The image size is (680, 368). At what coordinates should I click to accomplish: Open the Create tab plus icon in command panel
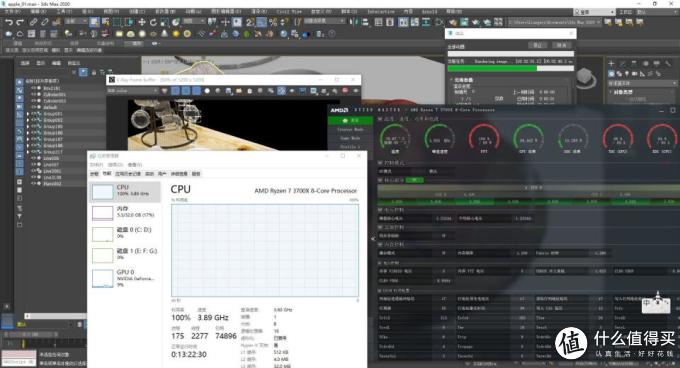click(x=611, y=64)
